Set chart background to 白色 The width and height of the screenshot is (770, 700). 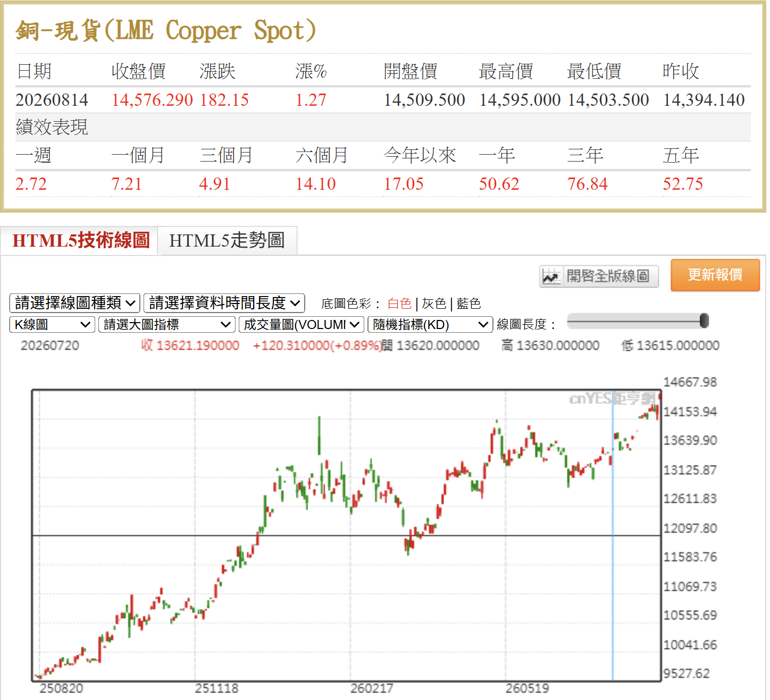[x=399, y=303]
